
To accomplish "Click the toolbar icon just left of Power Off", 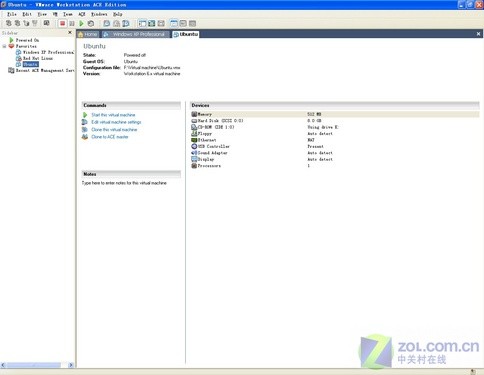I will [x=47, y=23].
